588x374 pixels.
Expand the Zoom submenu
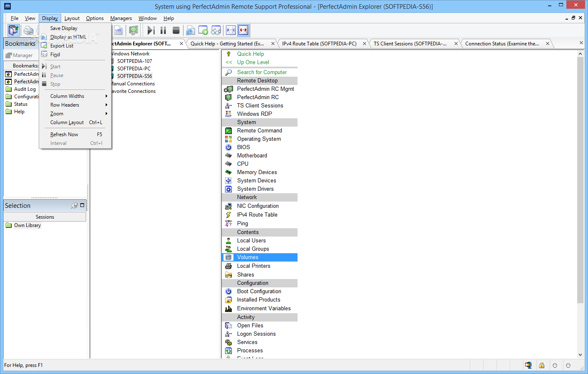pos(76,114)
